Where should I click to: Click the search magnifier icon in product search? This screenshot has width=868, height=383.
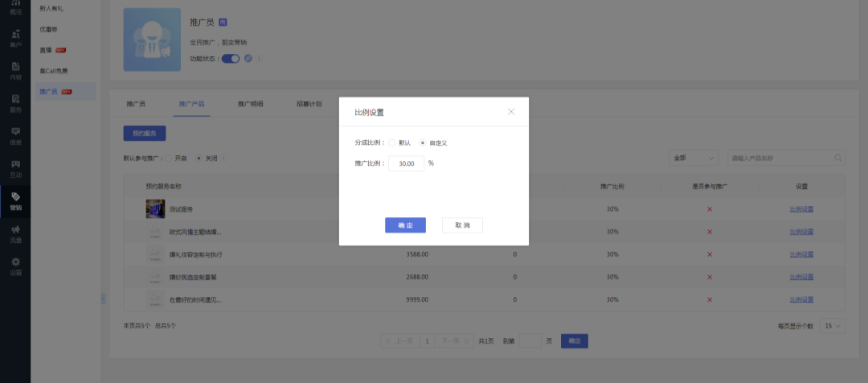pyautogui.click(x=838, y=159)
